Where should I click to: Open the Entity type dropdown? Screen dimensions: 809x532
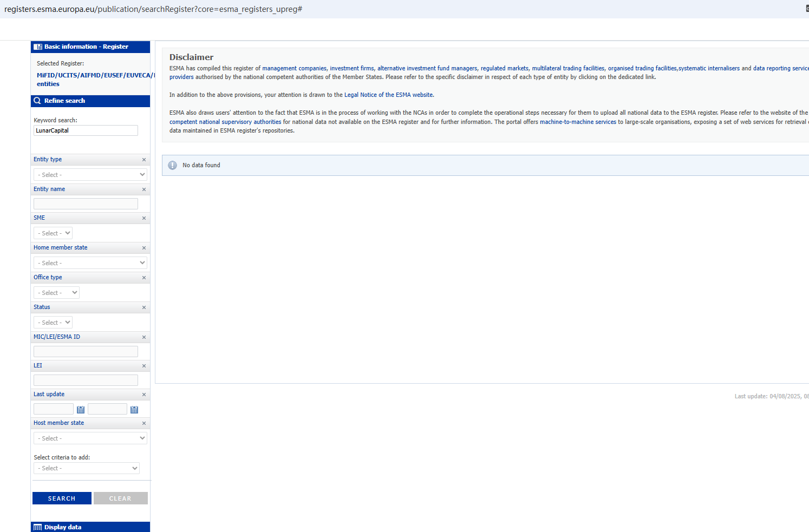[90, 175]
